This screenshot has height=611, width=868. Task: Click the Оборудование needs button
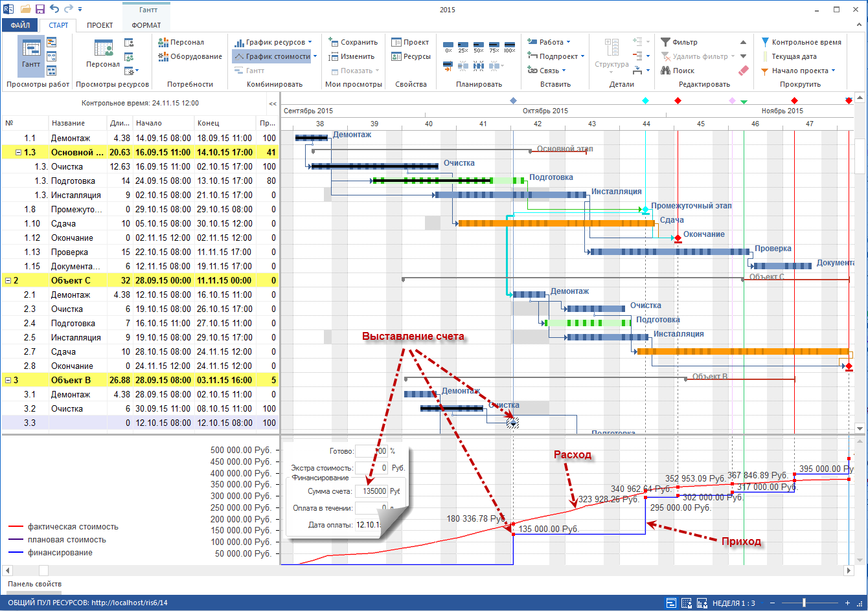click(190, 56)
